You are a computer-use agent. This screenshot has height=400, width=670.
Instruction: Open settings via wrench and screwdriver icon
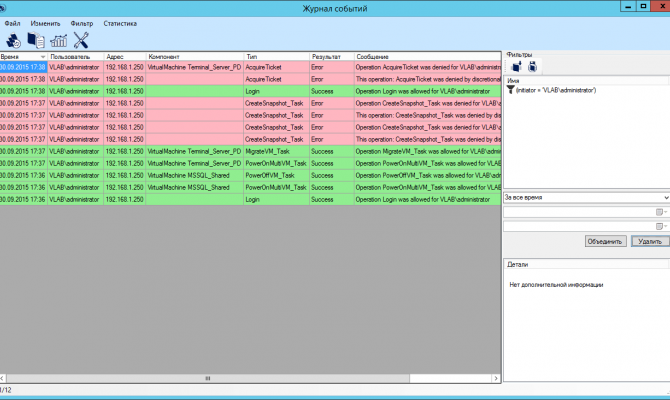[x=81, y=40]
